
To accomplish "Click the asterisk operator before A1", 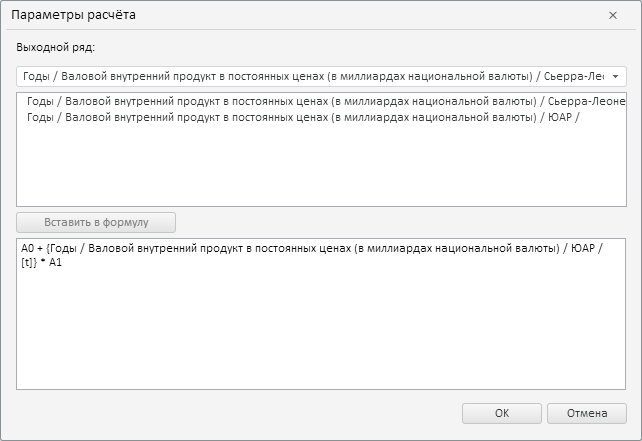I will 43,262.
